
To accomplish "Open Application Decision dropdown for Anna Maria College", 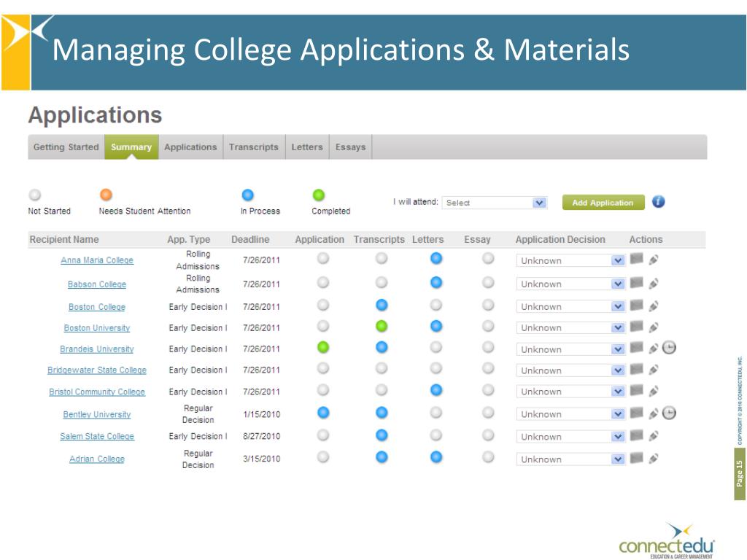I will coord(570,260).
